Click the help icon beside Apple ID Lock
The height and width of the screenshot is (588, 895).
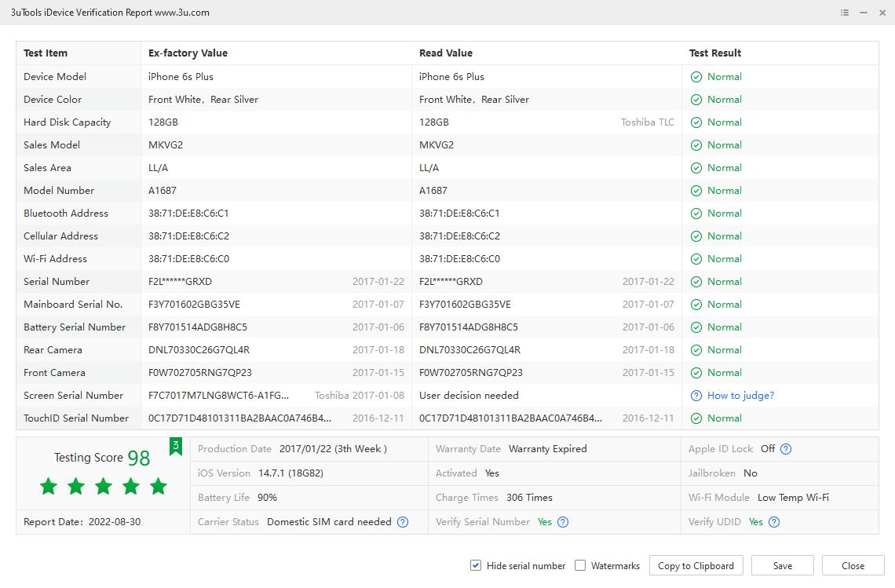click(786, 449)
